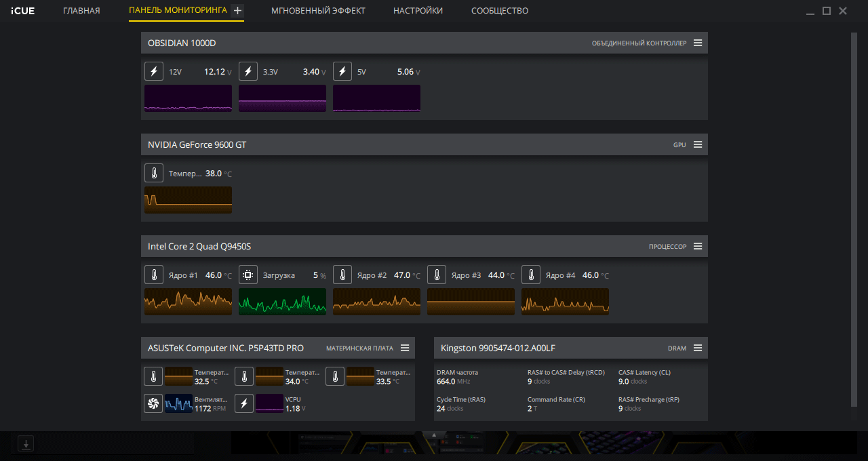Select the МГНОВЕННЫЙ ЭФФЕКТ tab

pyautogui.click(x=318, y=11)
